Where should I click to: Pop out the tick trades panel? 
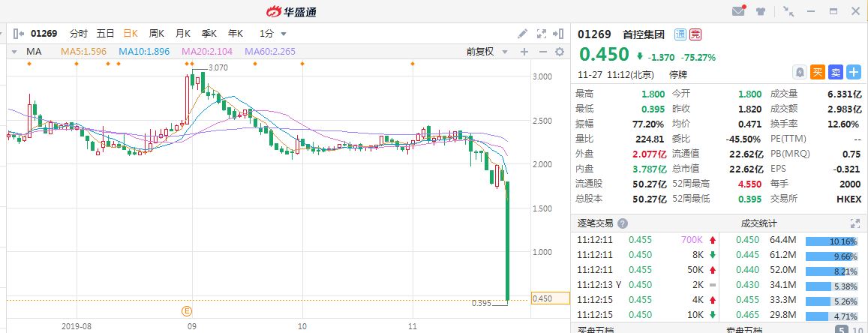[855, 223]
